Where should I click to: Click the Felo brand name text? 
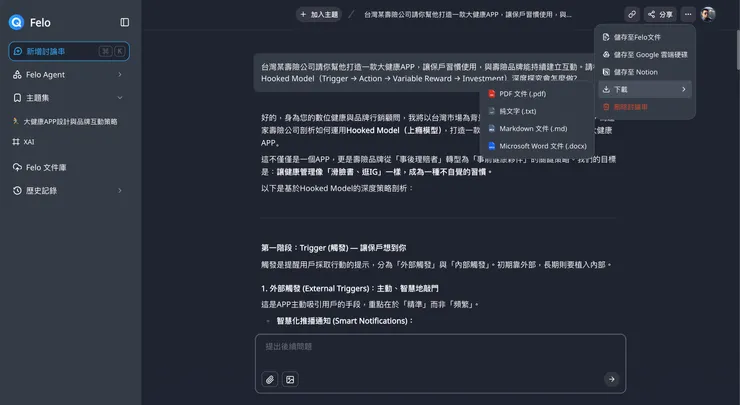pyautogui.click(x=40, y=23)
